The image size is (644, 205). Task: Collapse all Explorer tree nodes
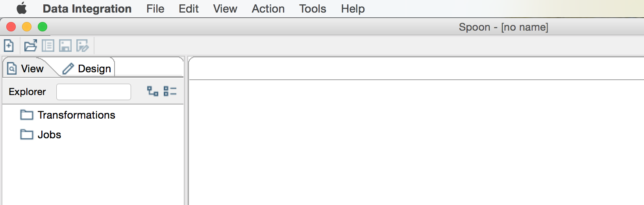(x=170, y=92)
